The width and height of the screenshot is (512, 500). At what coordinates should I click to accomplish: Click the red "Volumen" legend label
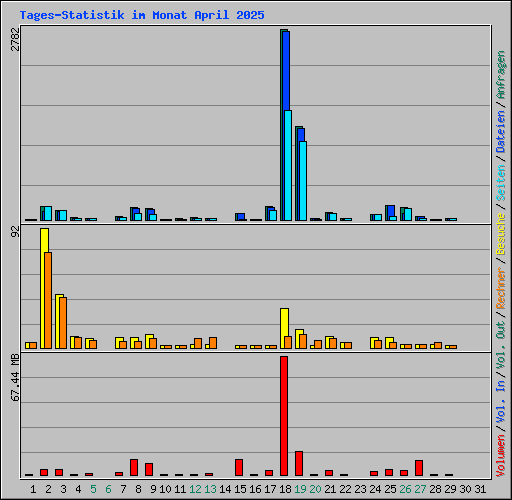coord(500,456)
